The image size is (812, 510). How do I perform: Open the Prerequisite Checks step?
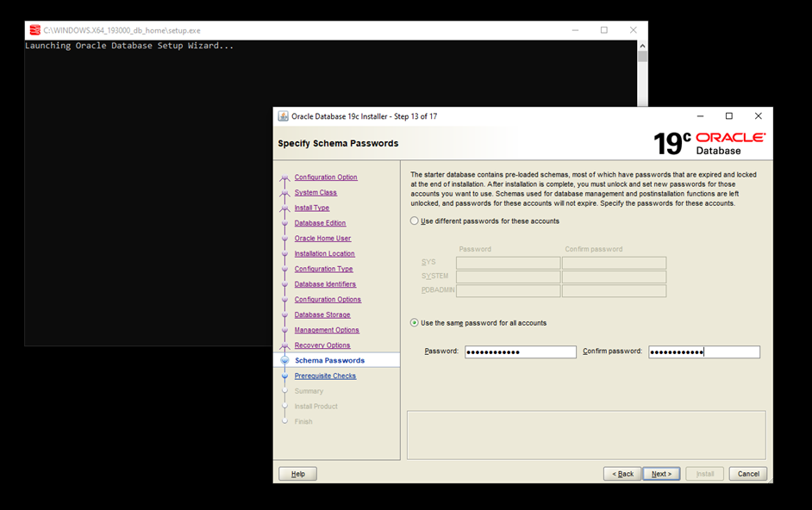click(325, 376)
